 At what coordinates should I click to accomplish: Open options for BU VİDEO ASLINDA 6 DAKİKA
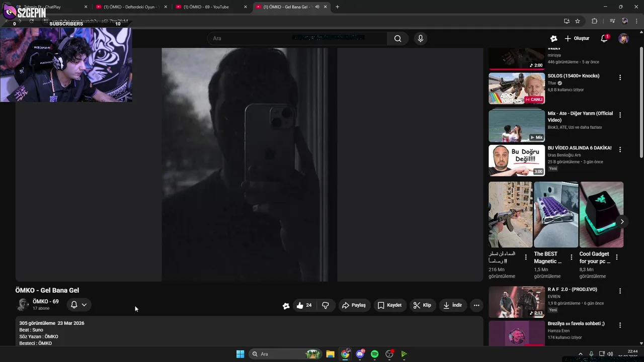point(620,150)
